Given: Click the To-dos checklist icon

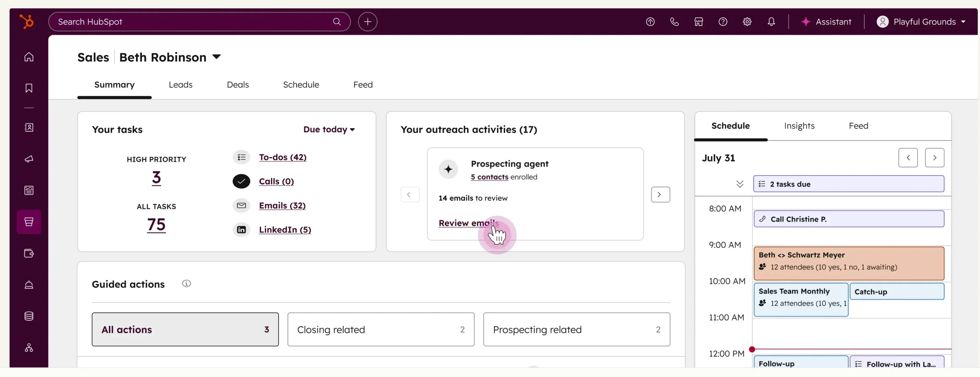Looking at the screenshot, I should click(x=241, y=157).
